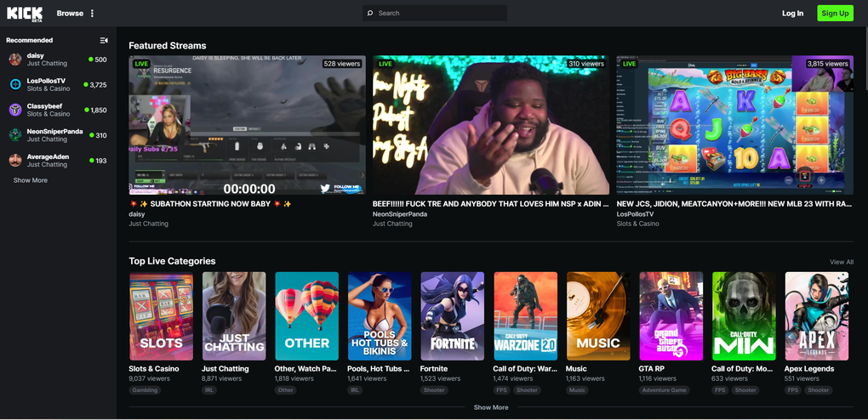Open the Call of Duty MW category cover
Viewport: 868px width, 420px height.
pyautogui.click(x=744, y=316)
